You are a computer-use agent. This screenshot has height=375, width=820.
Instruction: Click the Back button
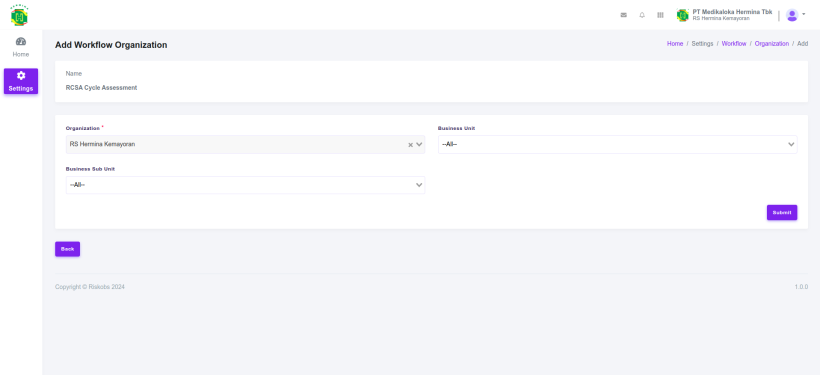tap(67, 249)
